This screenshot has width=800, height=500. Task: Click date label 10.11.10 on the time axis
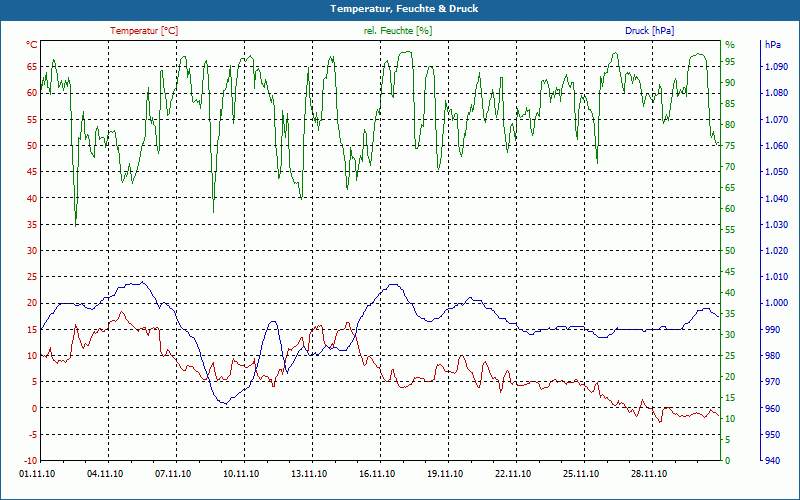241,474
